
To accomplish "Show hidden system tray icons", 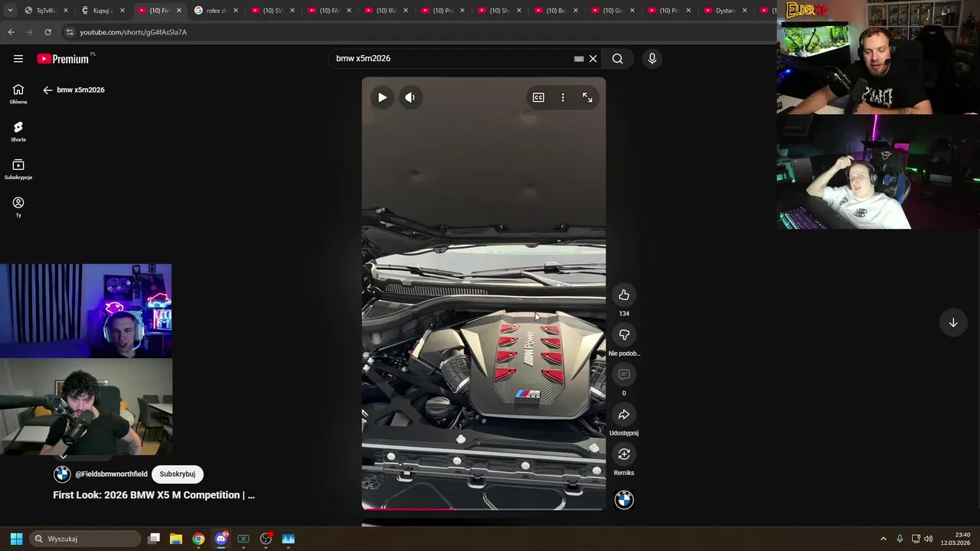I will click(883, 539).
